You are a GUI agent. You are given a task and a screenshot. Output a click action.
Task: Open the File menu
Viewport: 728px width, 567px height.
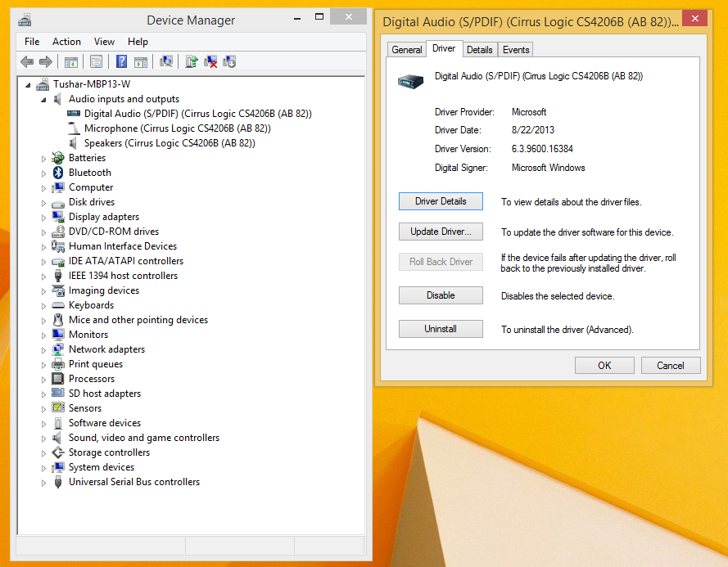(x=32, y=42)
